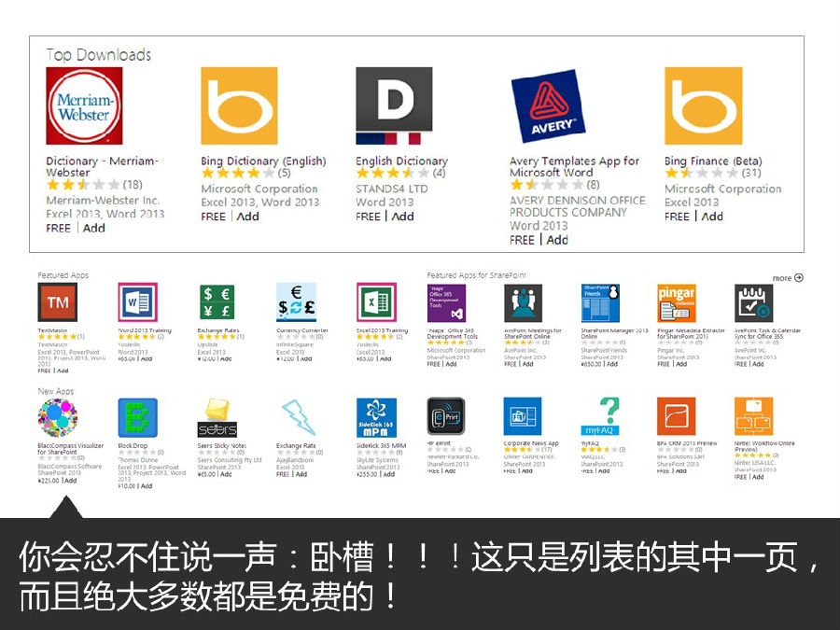Click the SideKick 365 MPM icon
This screenshot has width=840, height=630.
click(377, 418)
